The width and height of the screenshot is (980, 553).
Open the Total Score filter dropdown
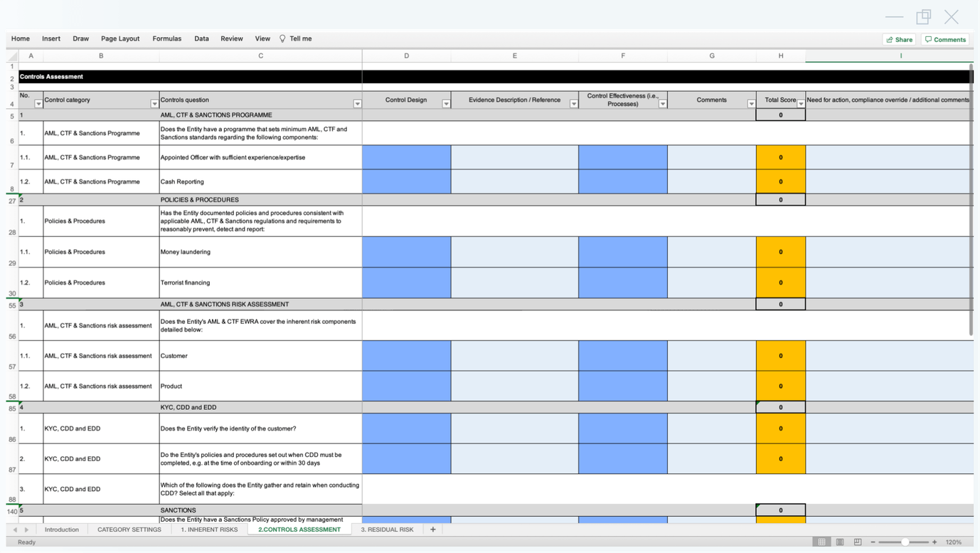click(800, 103)
